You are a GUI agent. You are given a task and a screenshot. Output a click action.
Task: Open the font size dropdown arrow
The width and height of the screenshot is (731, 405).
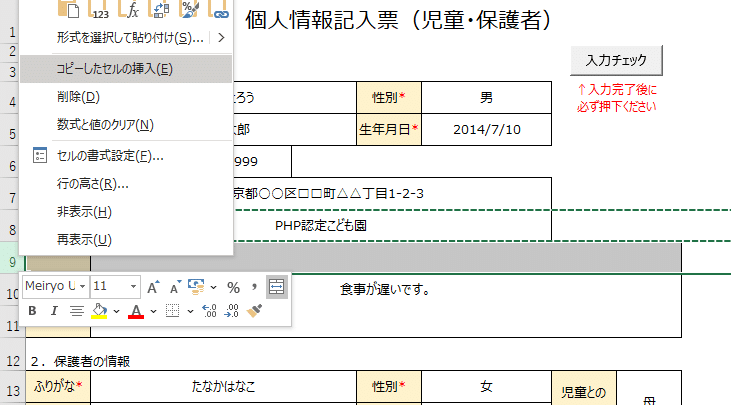click(x=133, y=286)
